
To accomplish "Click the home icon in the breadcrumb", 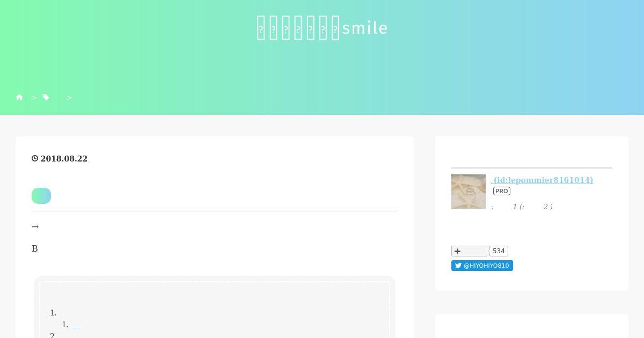I will pyautogui.click(x=19, y=97).
